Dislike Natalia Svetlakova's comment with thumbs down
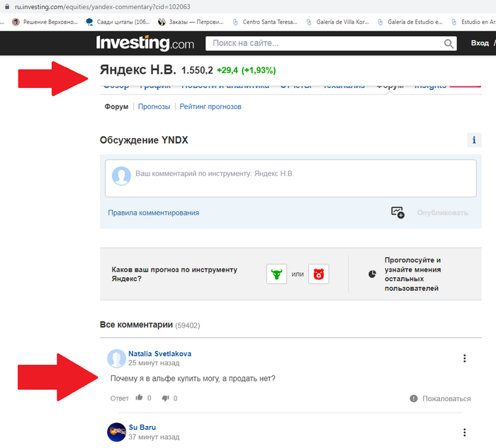The width and height of the screenshot is (496, 448). click(x=165, y=398)
